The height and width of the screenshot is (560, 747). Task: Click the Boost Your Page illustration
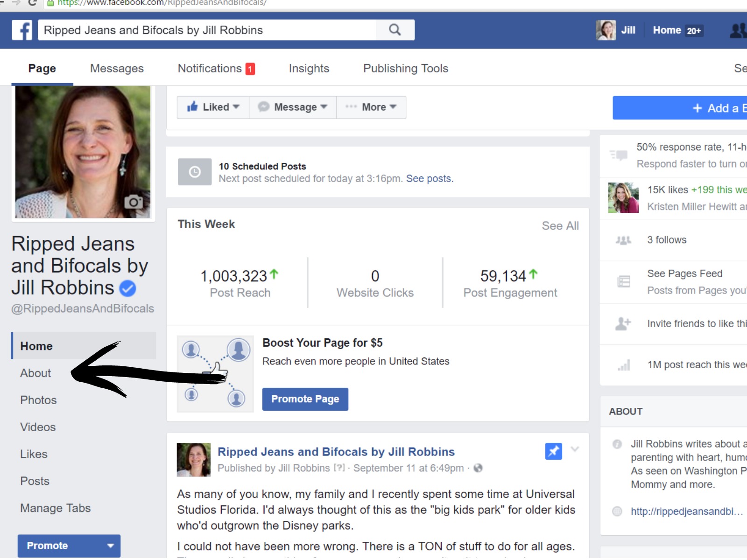(x=215, y=374)
